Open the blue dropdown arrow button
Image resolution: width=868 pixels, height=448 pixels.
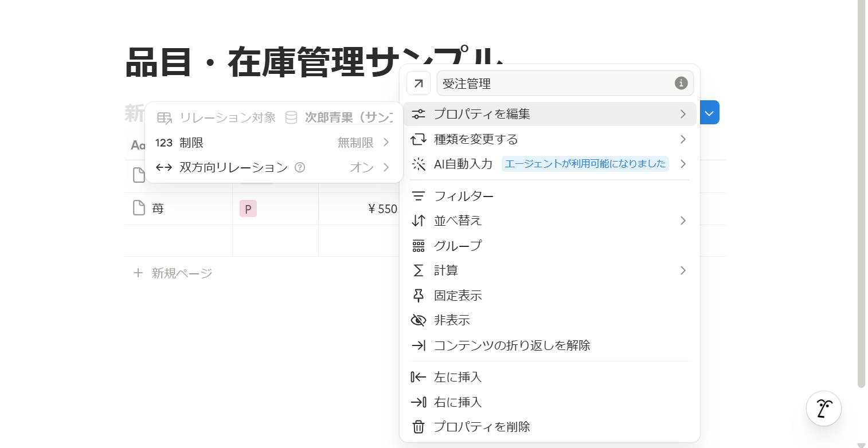710,112
